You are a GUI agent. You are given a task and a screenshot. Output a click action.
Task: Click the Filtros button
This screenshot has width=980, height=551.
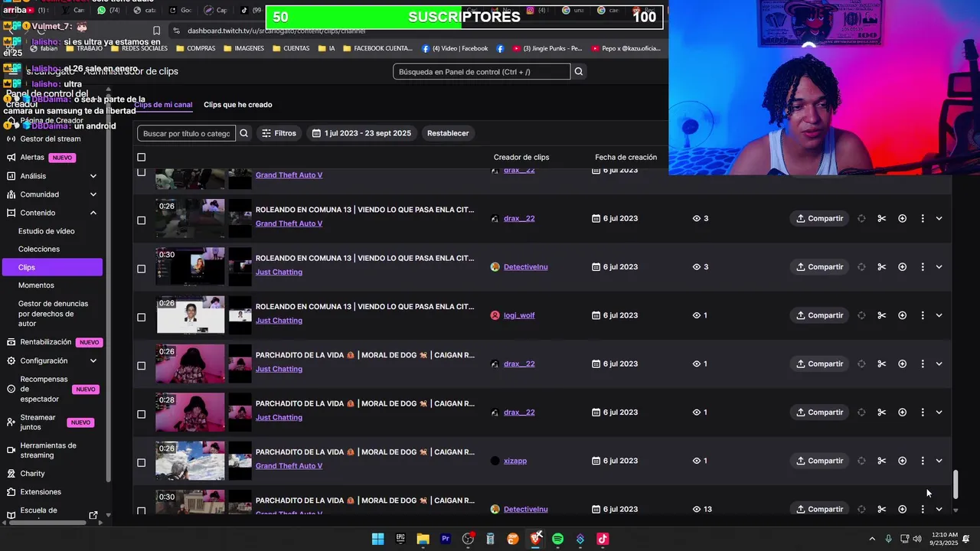[x=279, y=133]
